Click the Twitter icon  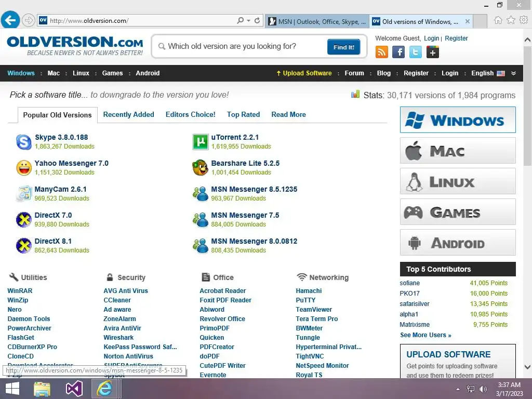(x=415, y=52)
